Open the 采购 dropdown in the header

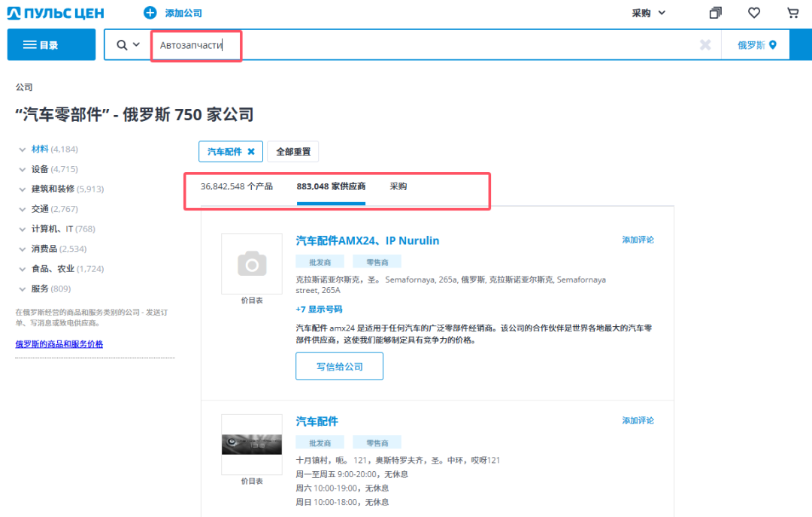(x=647, y=13)
